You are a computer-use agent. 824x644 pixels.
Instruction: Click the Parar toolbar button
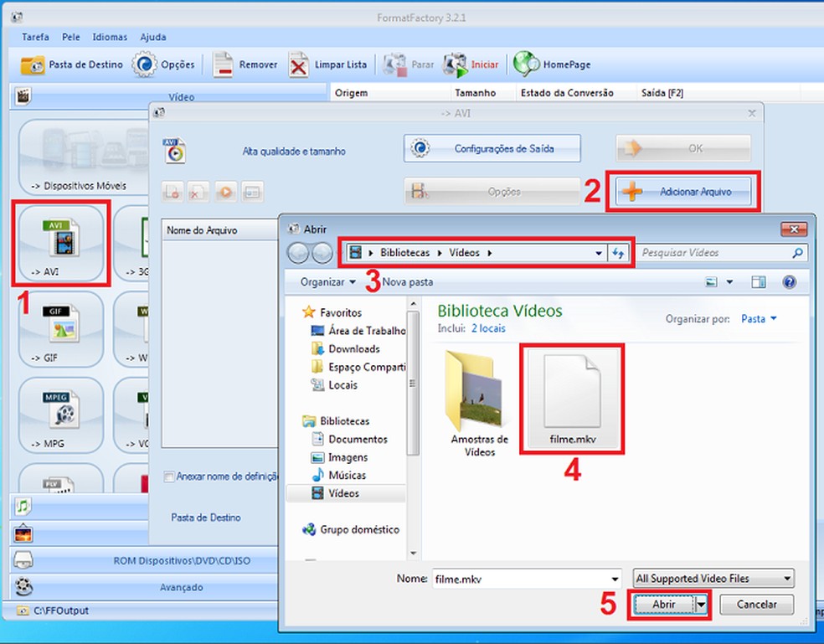pos(409,64)
